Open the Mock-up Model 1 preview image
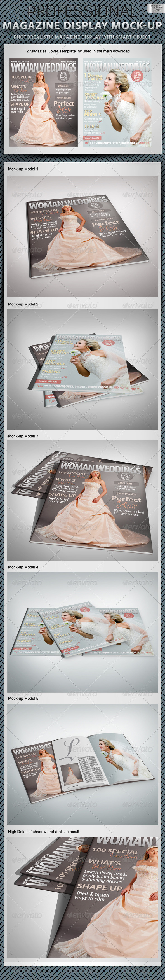Image resolution: width=165 pixels, height=980 pixels. coord(82,236)
